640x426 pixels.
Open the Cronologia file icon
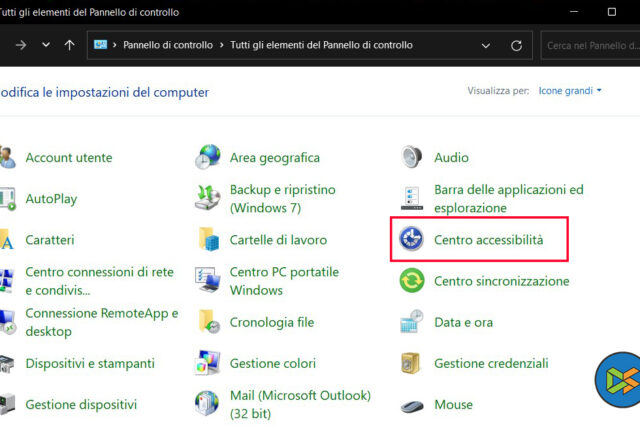(209, 322)
